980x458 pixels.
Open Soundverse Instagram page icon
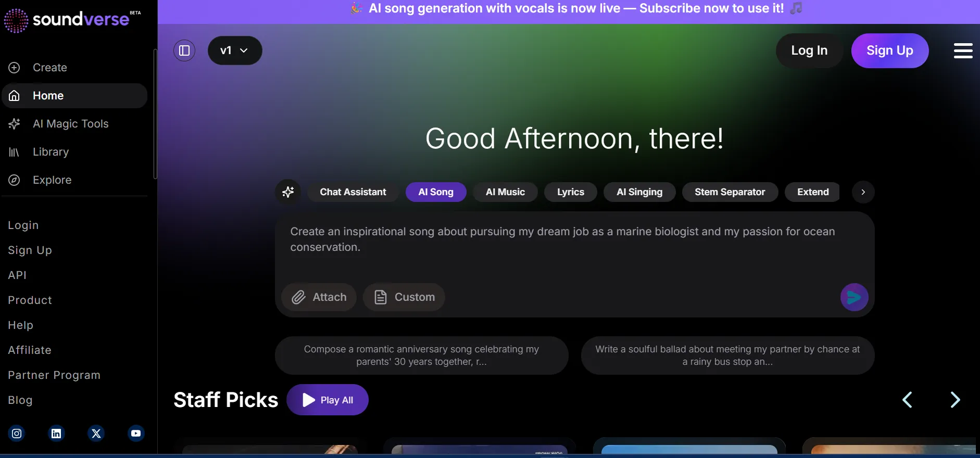(x=17, y=434)
